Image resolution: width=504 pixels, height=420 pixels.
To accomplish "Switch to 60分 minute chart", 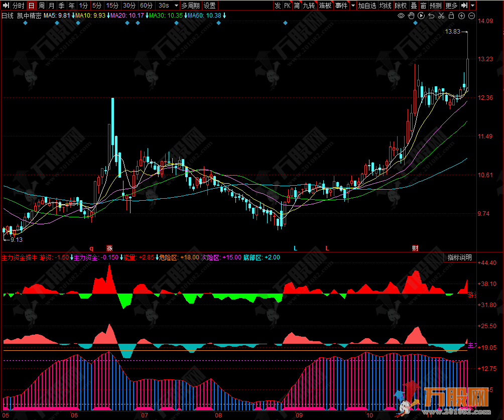I will pyautogui.click(x=146, y=6).
